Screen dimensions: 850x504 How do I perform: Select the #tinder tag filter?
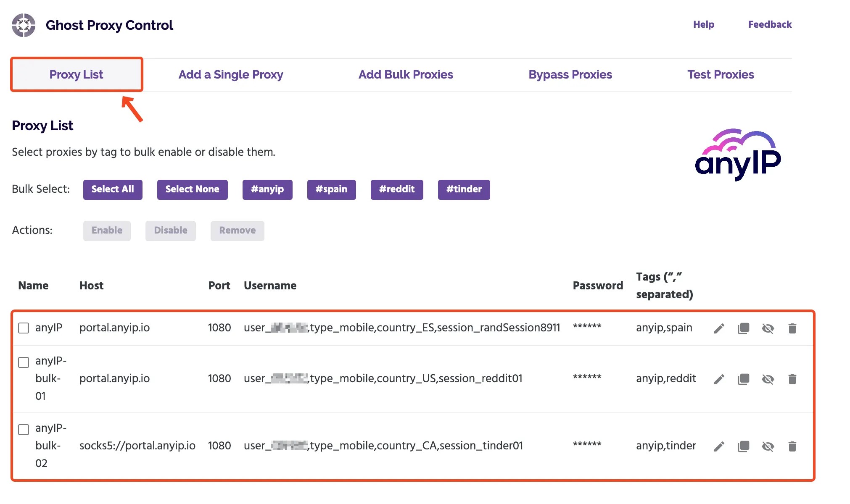(x=463, y=189)
